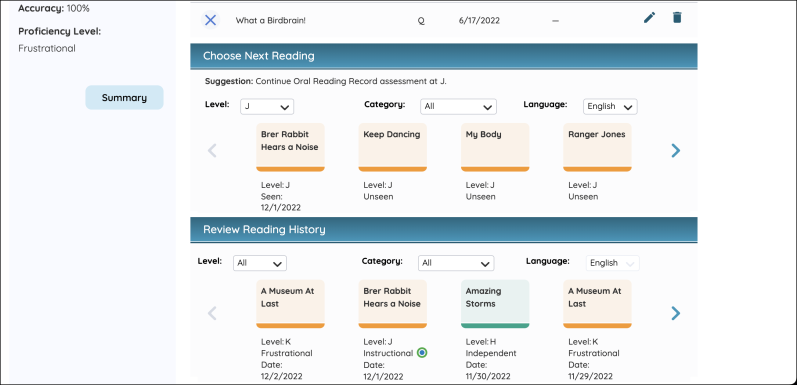Select the Keep Dancing book card

point(392,147)
